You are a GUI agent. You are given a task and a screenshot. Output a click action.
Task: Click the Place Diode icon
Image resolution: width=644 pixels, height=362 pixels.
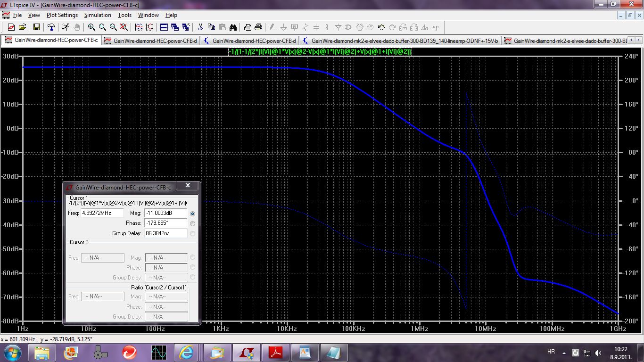pyautogui.click(x=338, y=27)
